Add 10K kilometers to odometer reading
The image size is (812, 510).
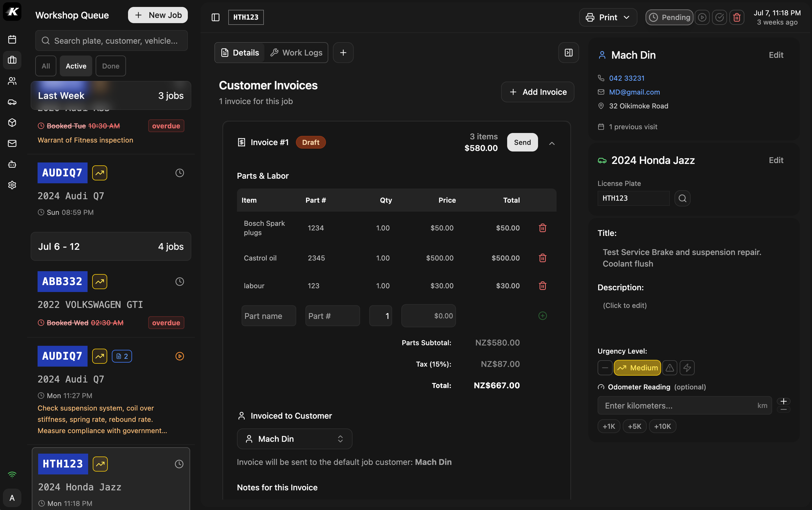click(x=662, y=426)
